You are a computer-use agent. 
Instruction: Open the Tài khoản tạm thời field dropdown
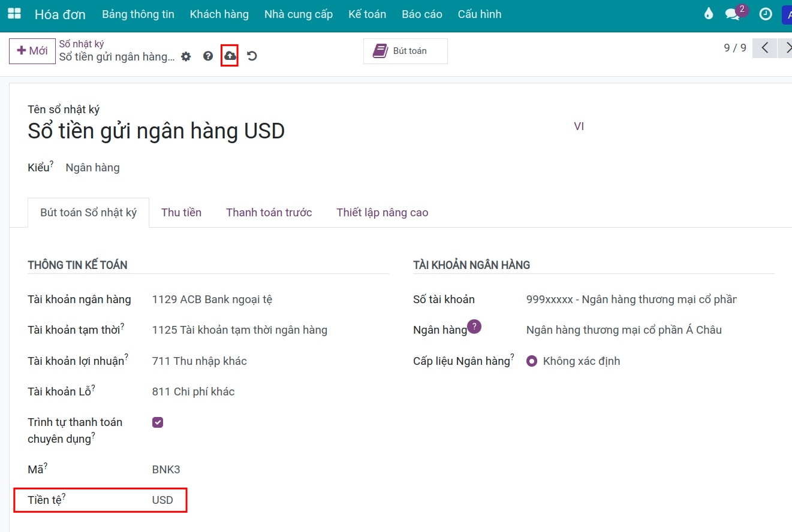click(270, 330)
